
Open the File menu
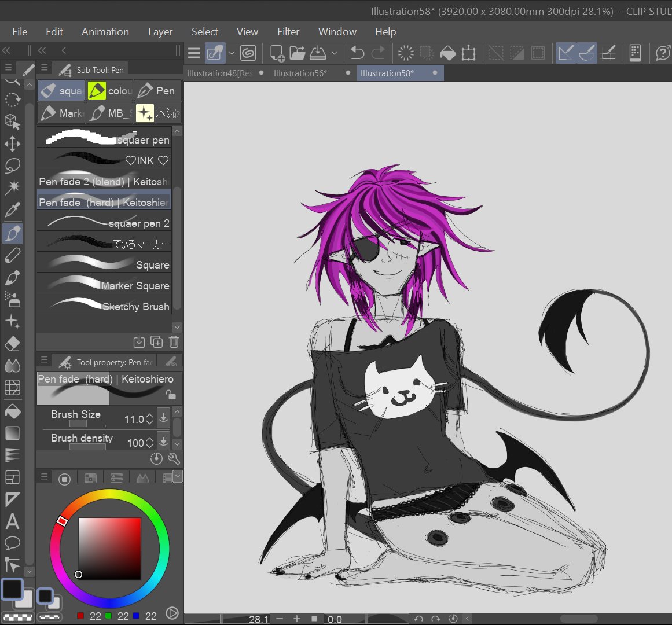pyautogui.click(x=20, y=32)
